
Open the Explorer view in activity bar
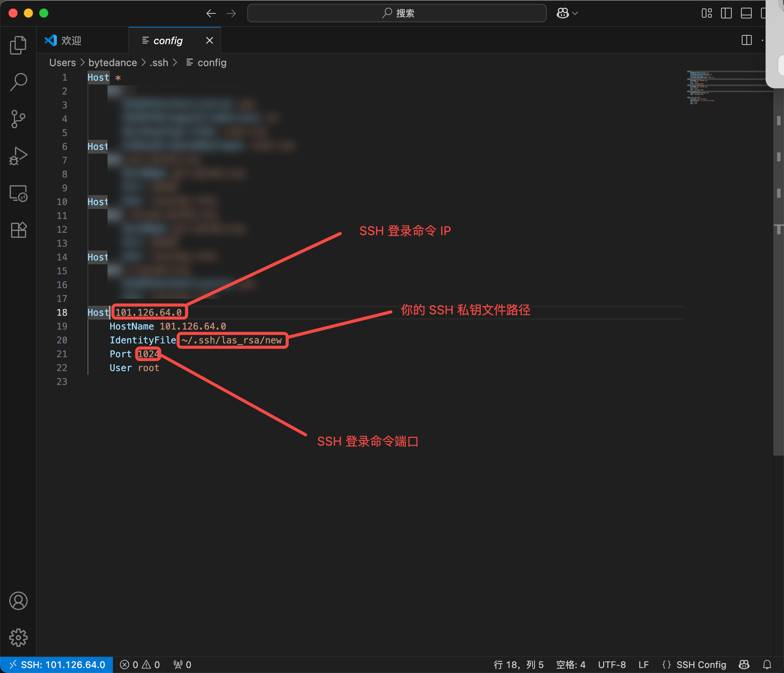pyautogui.click(x=18, y=45)
